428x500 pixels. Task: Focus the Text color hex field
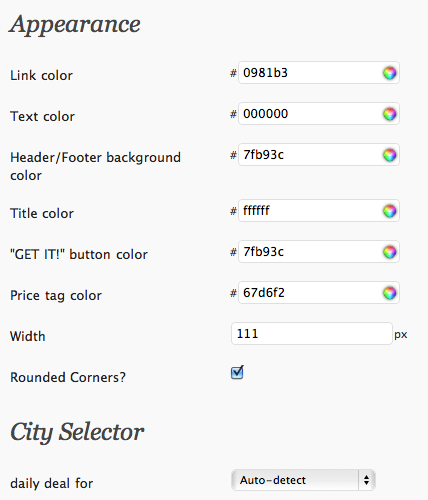(x=319, y=114)
